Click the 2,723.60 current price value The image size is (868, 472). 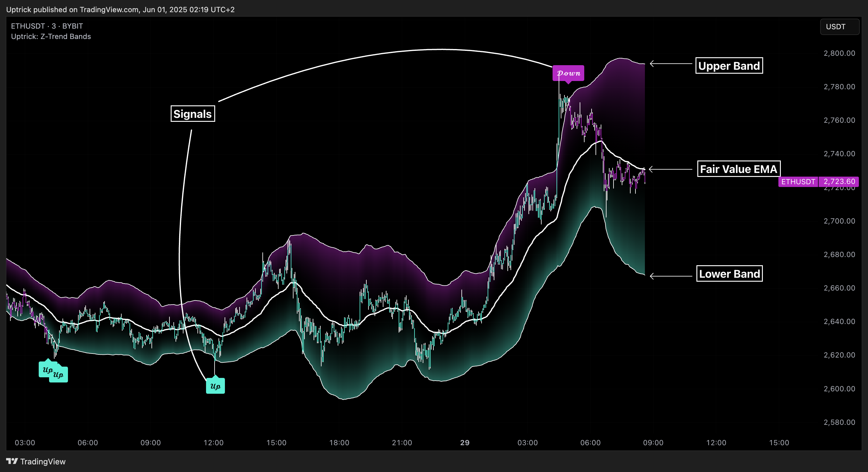pos(839,182)
